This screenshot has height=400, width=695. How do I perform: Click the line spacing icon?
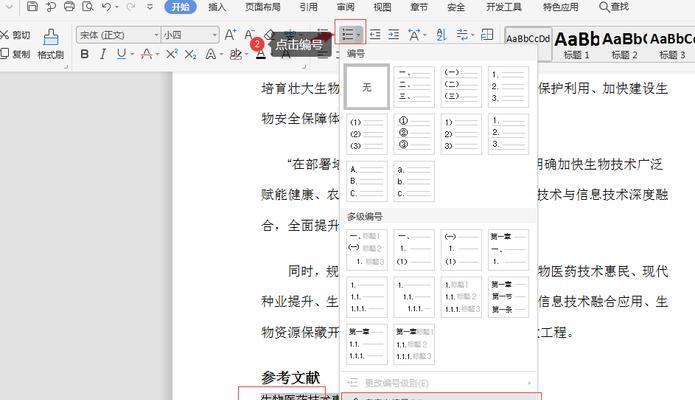pyautogui.click(x=462, y=35)
